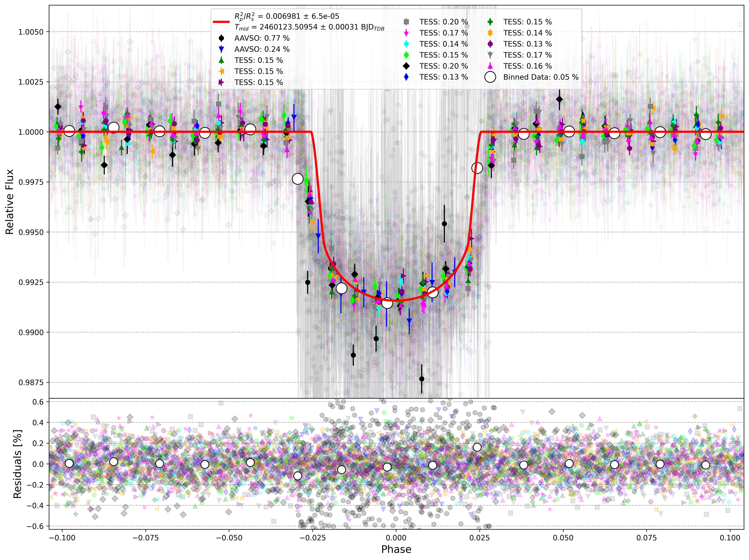The height and width of the screenshot is (560, 749).
Task: Click the legend entry "AAVSO: 0.77 %"
Action: [262, 38]
